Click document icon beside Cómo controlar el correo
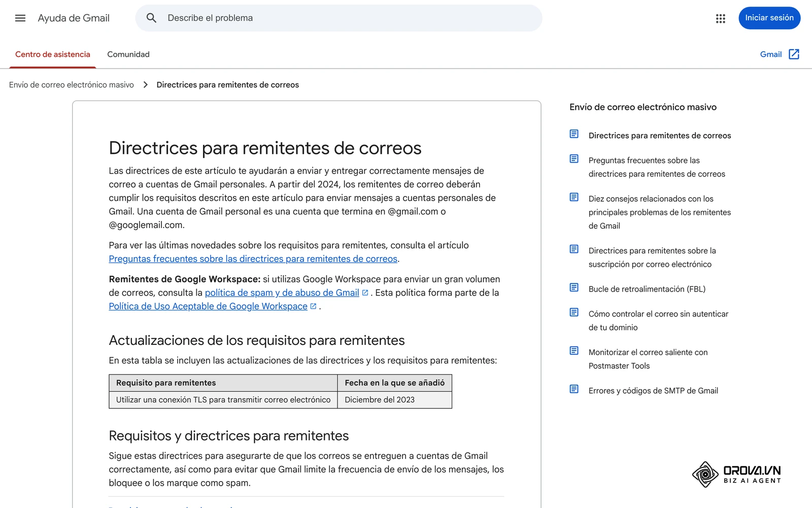The image size is (812, 508). coord(574,312)
